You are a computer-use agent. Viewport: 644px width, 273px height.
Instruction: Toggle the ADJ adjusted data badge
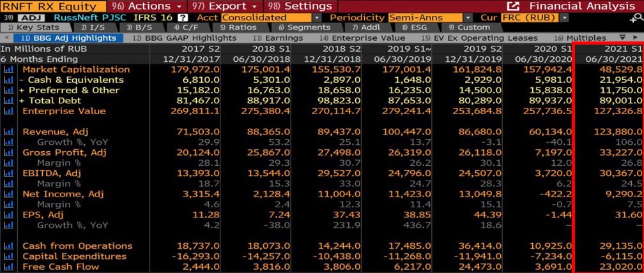point(34,18)
